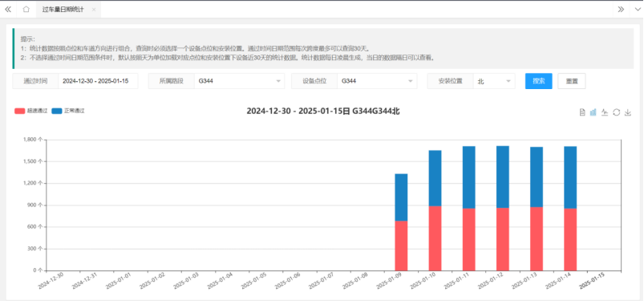The height and width of the screenshot is (301, 644).
Task: Close 过车量日期统计 tab
Action: point(94,10)
